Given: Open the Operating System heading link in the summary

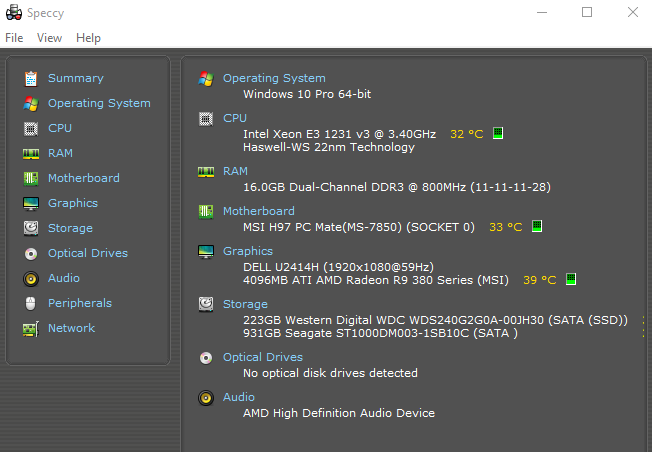Looking at the screenshot, I should click(x=274, y=78).
